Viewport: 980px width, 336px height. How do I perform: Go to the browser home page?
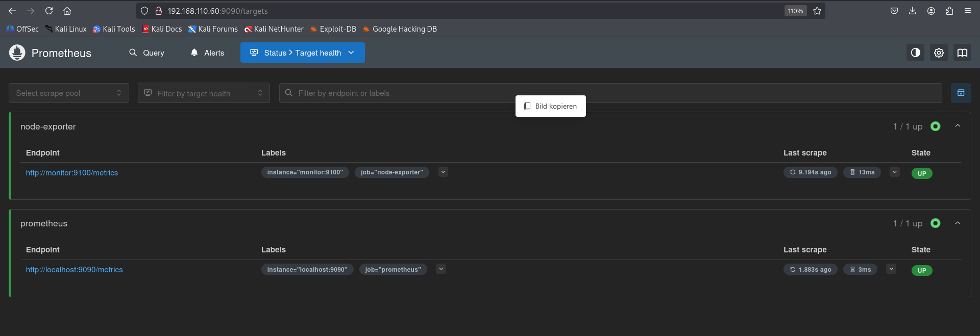(67, 11)
